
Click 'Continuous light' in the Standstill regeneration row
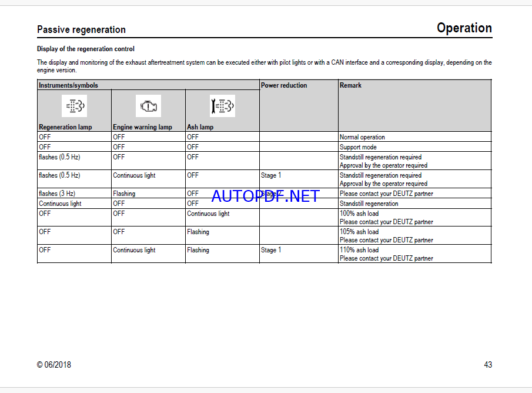coord(60,204)
